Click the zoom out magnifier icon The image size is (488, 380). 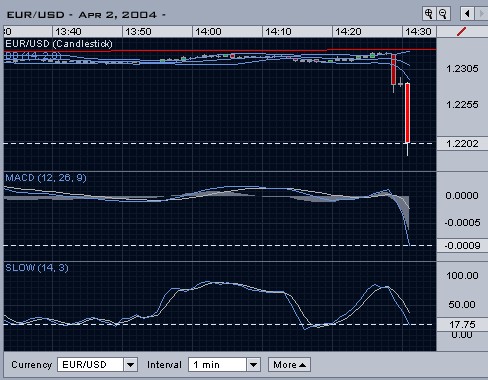coord(443,14)
